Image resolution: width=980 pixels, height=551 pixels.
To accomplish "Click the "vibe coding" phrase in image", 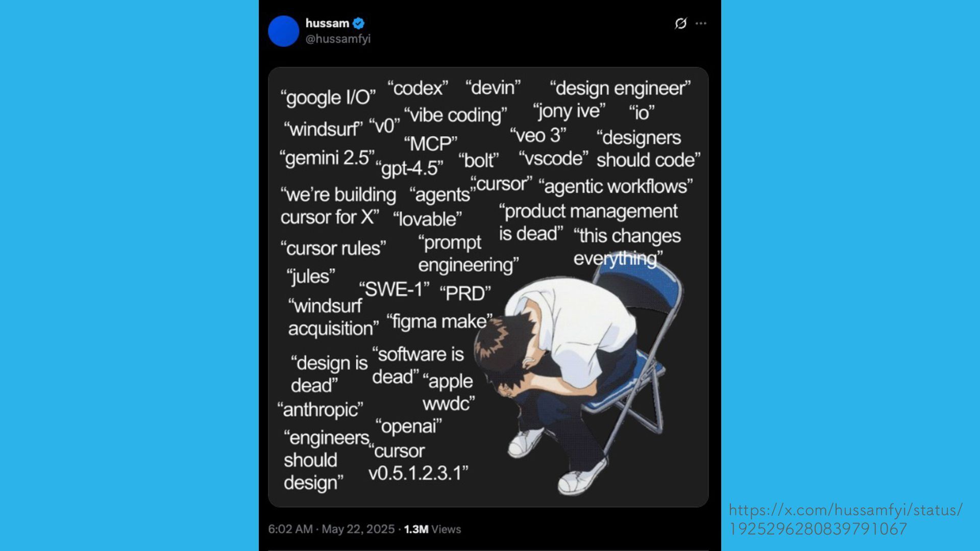I will pyautogui.click(x=455, y=115).
